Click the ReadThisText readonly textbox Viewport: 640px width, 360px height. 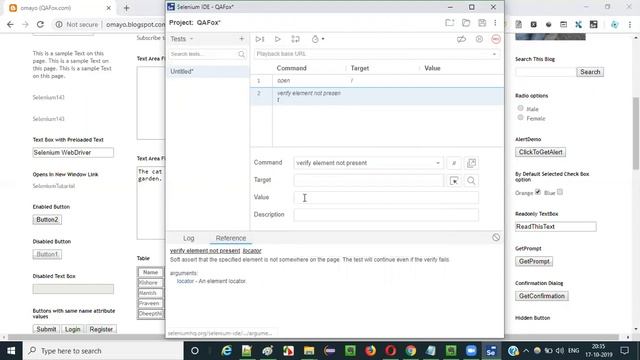tap(556, 227)
